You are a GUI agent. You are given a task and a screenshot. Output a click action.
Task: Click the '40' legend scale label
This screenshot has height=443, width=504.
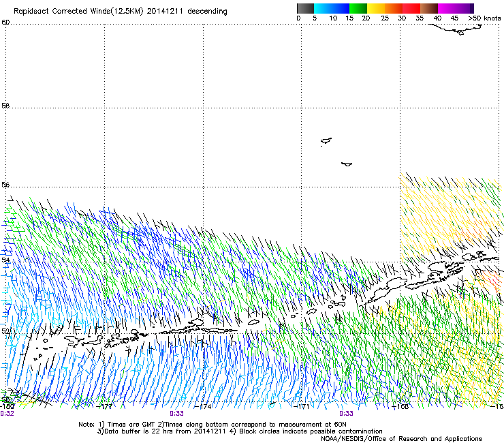point(437,18)
